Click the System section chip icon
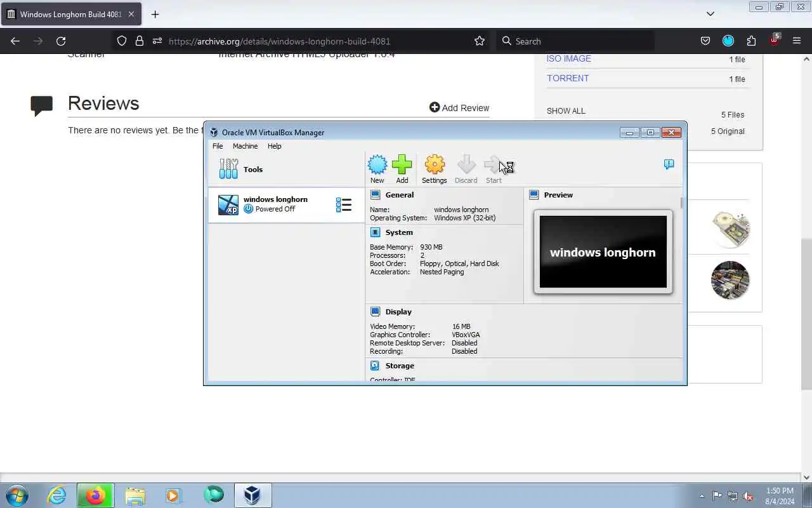The height and width of the screenshot is (508, 812). coord(375,232)
